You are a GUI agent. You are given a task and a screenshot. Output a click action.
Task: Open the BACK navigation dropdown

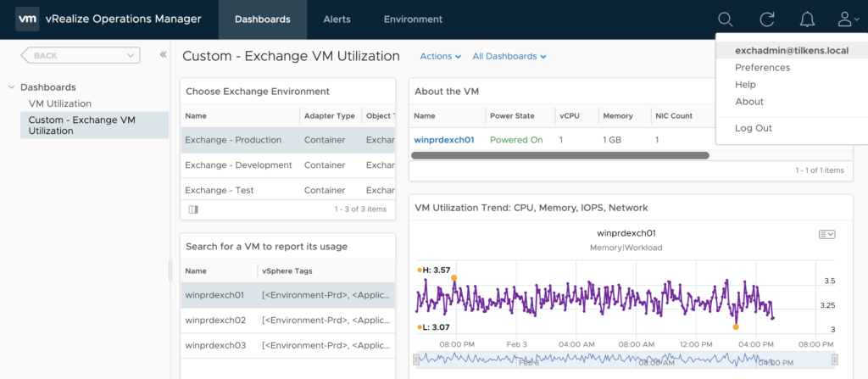pyautogui.click(x=81, y=55)
